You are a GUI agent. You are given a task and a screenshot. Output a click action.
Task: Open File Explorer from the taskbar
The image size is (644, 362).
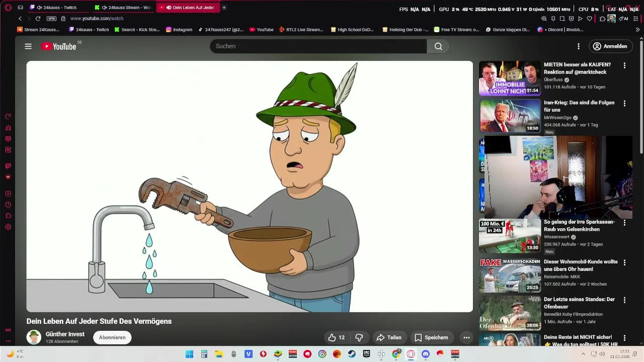point(219,354)
